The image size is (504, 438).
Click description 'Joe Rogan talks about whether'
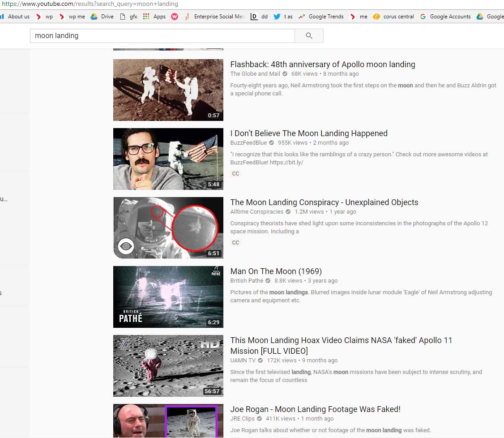click(330, 430)
